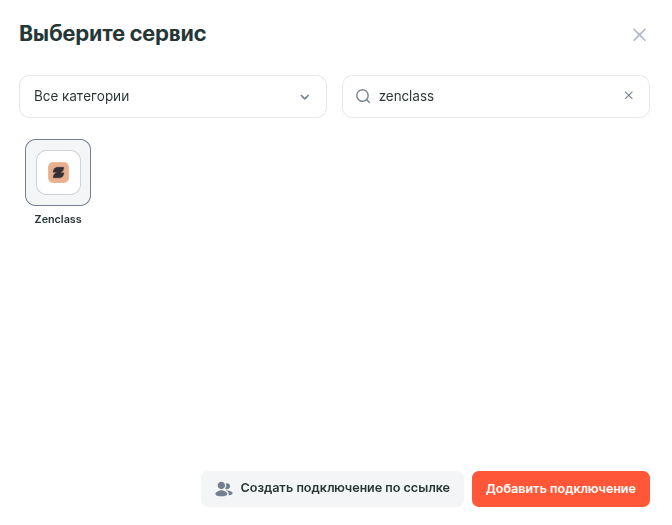Click the people icon on link-connection button

tap(224, 489)
